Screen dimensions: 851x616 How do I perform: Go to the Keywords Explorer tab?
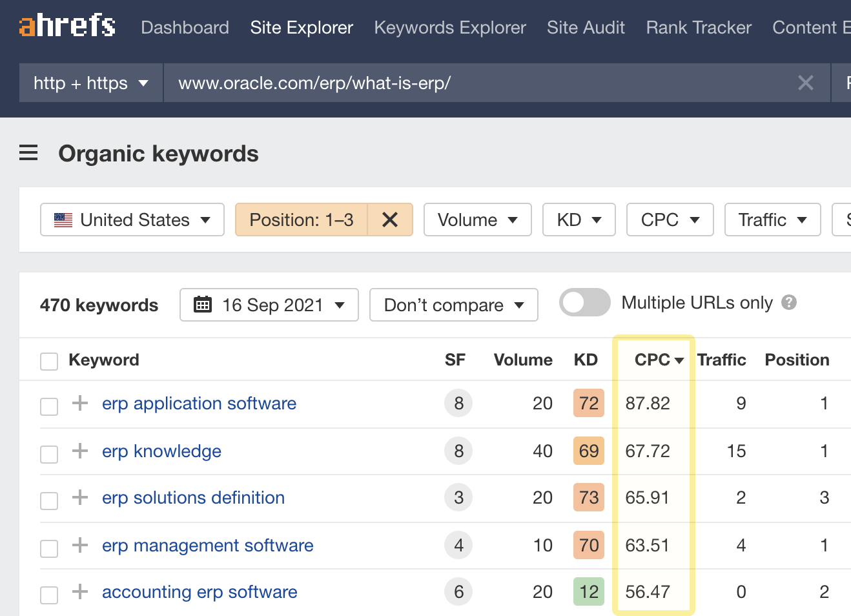pyautogui.click(x=450, y=28)
